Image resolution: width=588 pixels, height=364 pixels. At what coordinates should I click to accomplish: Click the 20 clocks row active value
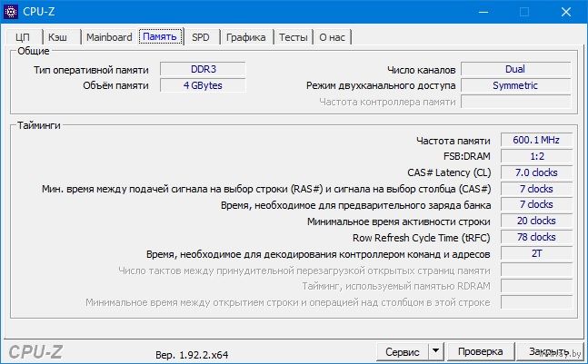coord(536,221)
